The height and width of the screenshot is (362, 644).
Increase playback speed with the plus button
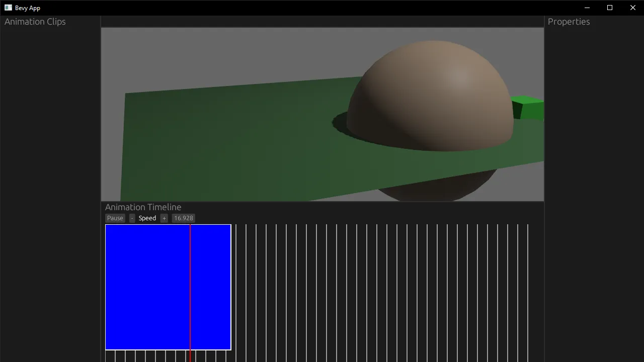164,218
